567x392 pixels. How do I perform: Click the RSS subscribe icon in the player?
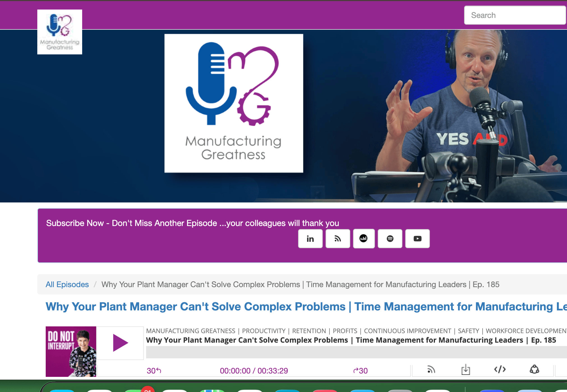pos(431,370)
